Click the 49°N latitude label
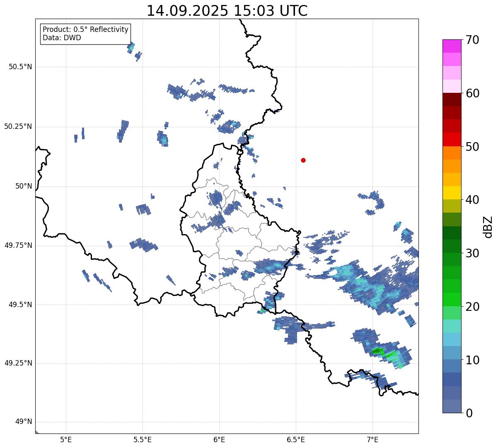 click(x=24, y=421)
